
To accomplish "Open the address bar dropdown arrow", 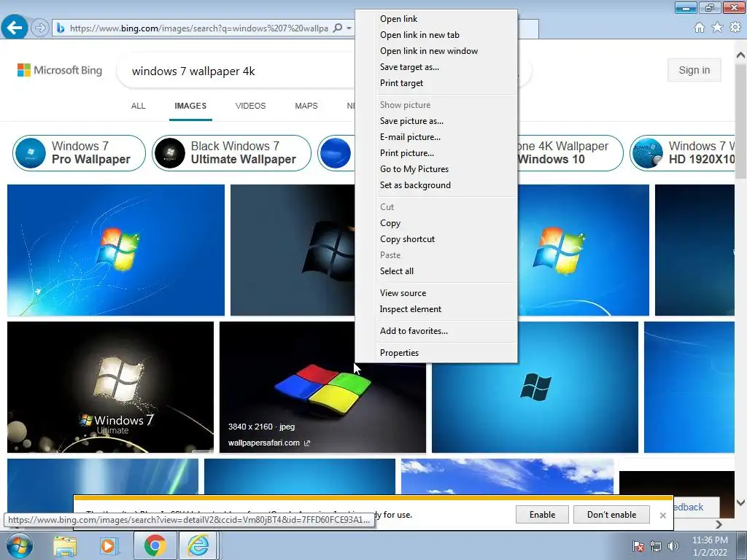I will [x=349, y=28].
